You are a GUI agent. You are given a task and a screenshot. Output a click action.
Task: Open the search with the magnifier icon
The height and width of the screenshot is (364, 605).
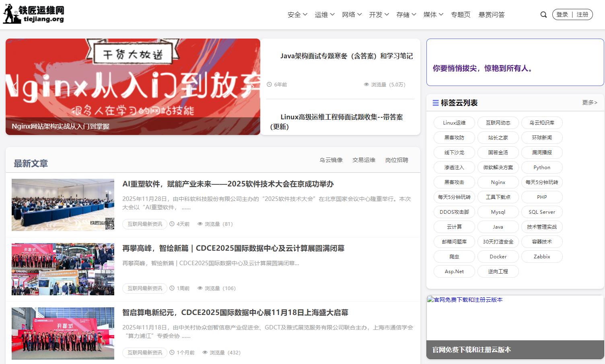[543, 14]
